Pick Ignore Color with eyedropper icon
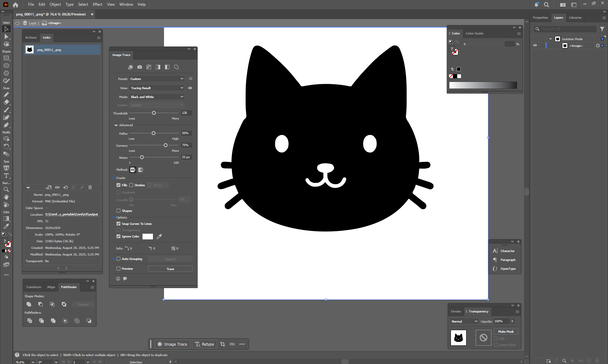This screenshot has width=608, height=364. click(159, 237)
